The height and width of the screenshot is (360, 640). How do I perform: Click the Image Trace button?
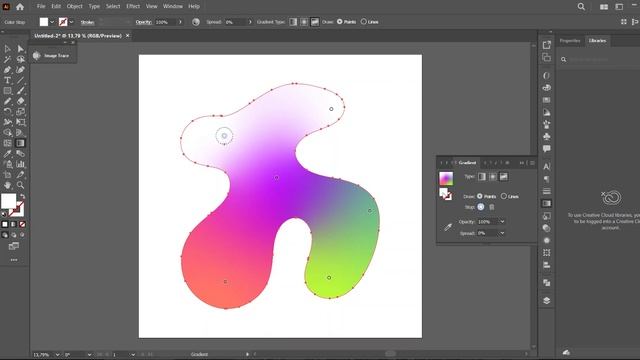click(52, 56)
